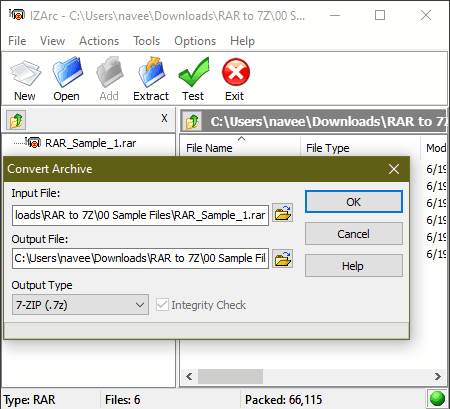Image resolution: width=450 pixels, height=409 pixels.
Task: Click the Open archive toolbar icon
Action: click(67, 79)
